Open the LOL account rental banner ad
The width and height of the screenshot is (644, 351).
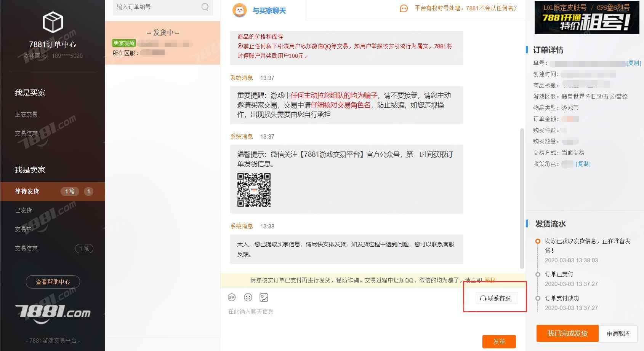(x=587, y=18)
